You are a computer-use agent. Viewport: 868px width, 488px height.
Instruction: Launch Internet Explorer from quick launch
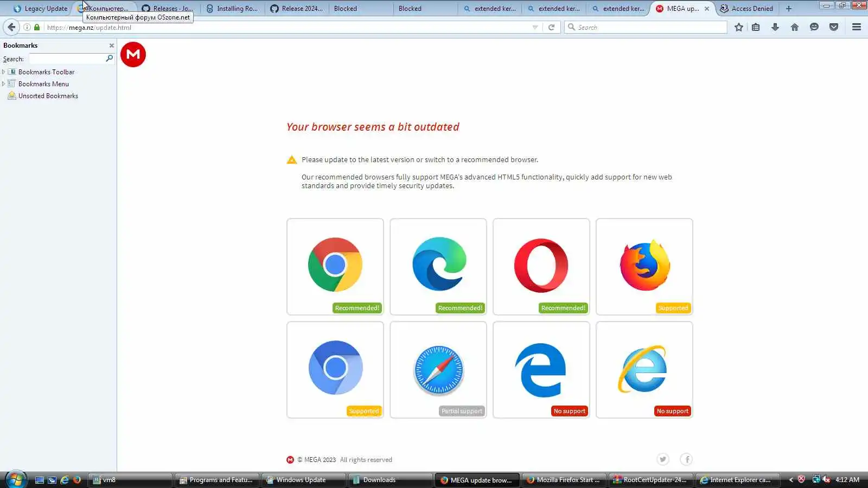point(65,480)
